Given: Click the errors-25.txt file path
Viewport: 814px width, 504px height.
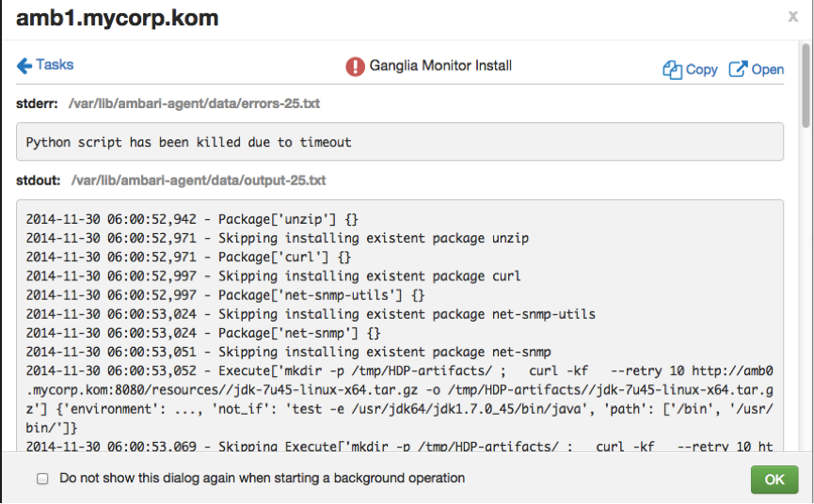Looking at the screenshot, I should click(x=192, y=103).
